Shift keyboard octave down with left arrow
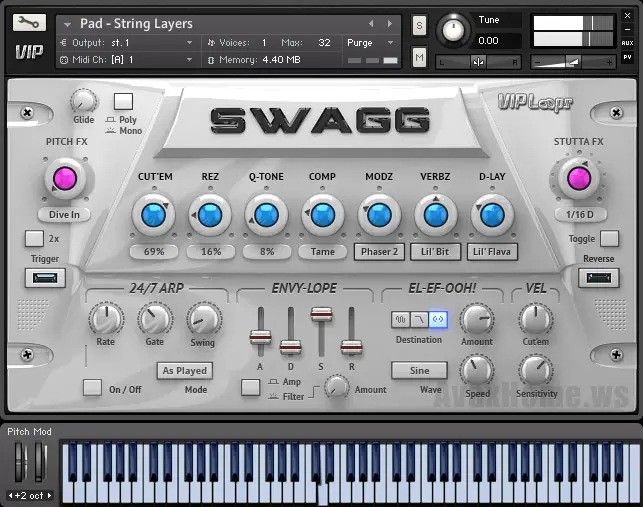The height and width of the screenshot is (507, 643). click(10, 496)
